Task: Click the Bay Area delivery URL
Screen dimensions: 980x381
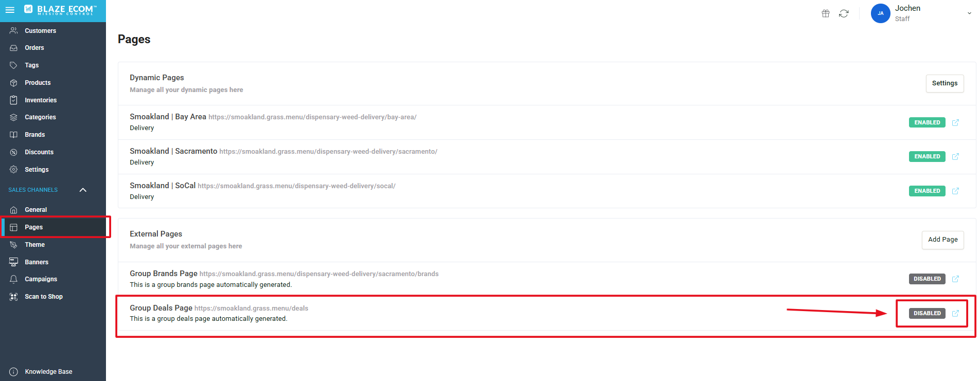Action: [x=312, y=117]
